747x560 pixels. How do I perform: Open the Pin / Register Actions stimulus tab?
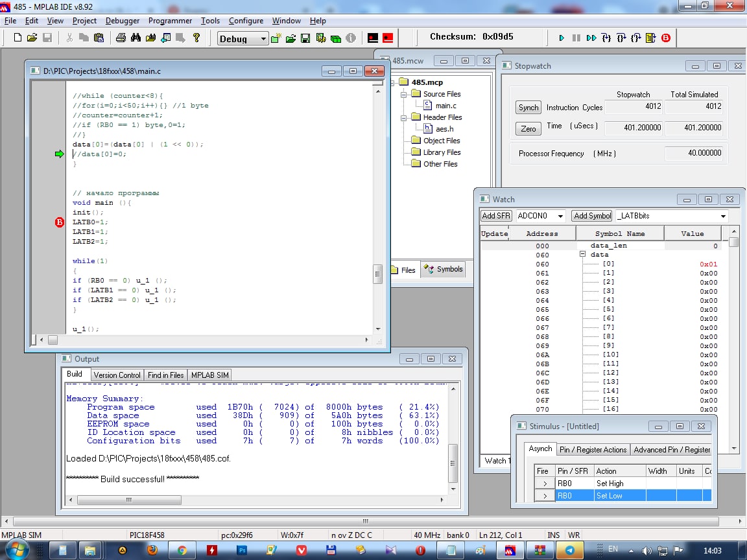point(593,450)
